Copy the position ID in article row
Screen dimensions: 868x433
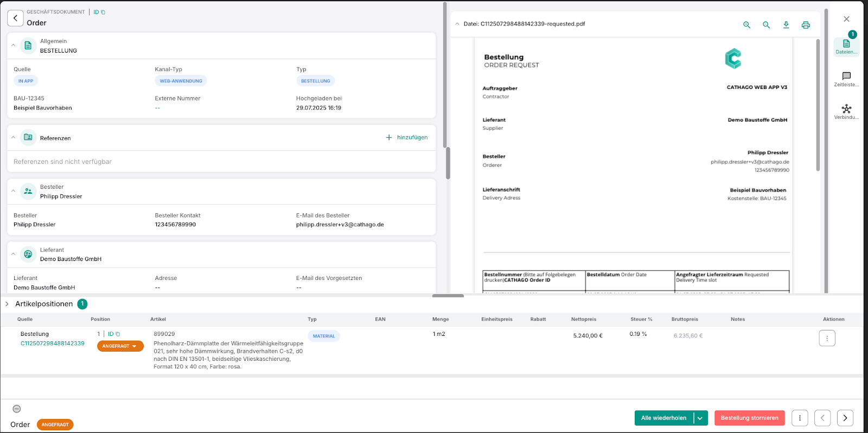click(118, 334)
